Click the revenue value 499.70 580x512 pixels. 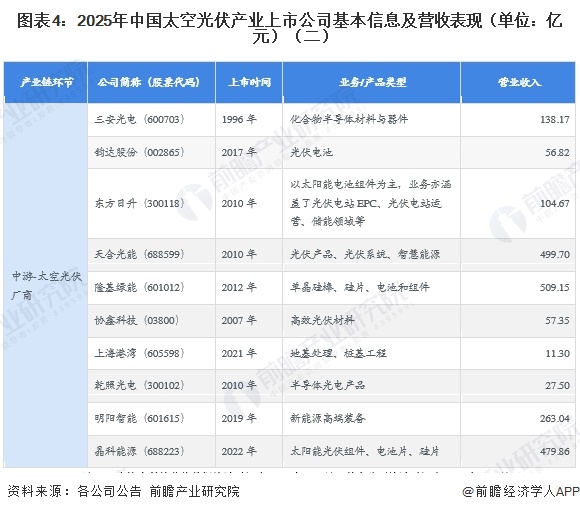(554, 255)
